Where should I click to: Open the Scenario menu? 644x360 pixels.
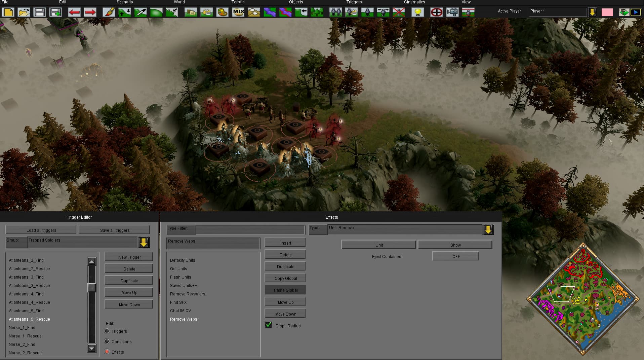(x=125, y=2)
